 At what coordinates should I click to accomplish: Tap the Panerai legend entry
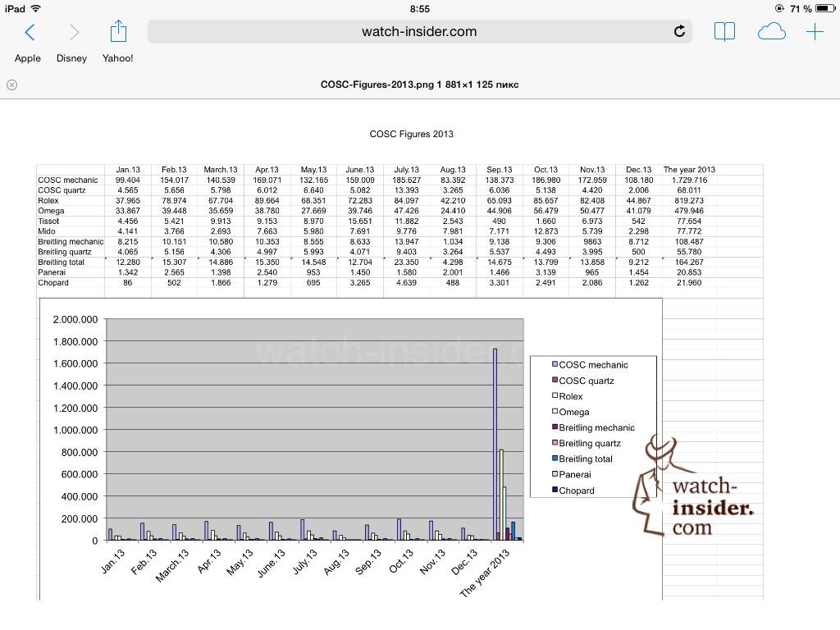[x=572, y=475]
